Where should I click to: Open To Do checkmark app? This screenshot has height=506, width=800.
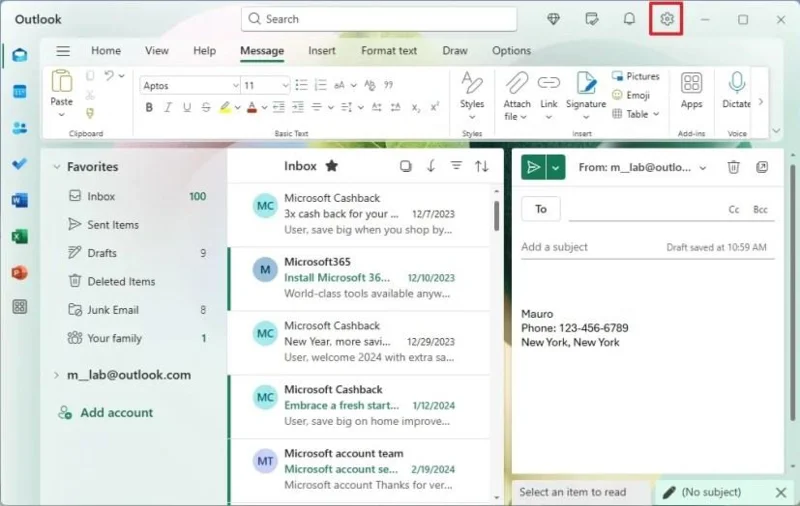coord(19,164)
